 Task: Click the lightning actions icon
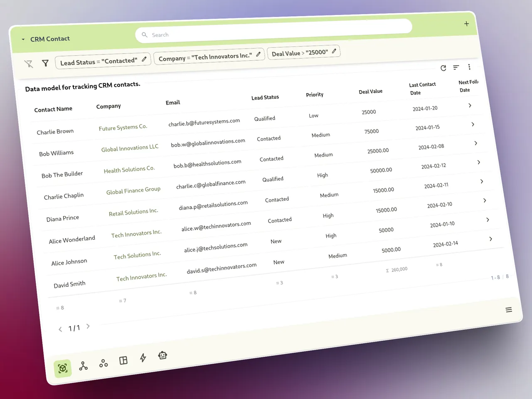(143, 358)
